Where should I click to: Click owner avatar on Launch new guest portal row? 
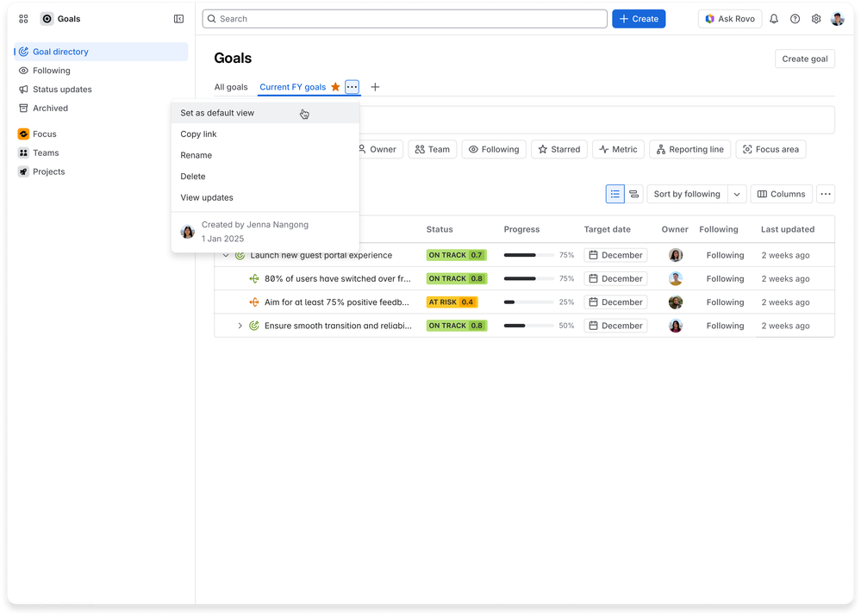tap(676, 255)
